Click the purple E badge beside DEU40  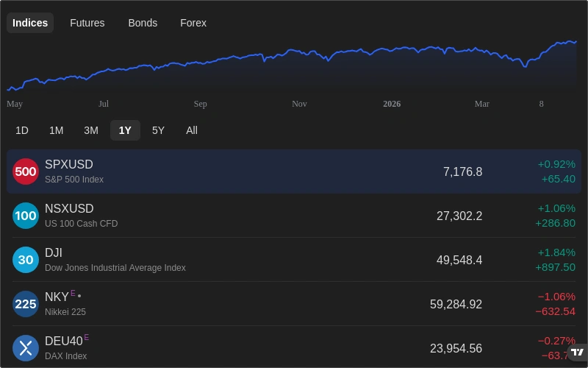87,337
